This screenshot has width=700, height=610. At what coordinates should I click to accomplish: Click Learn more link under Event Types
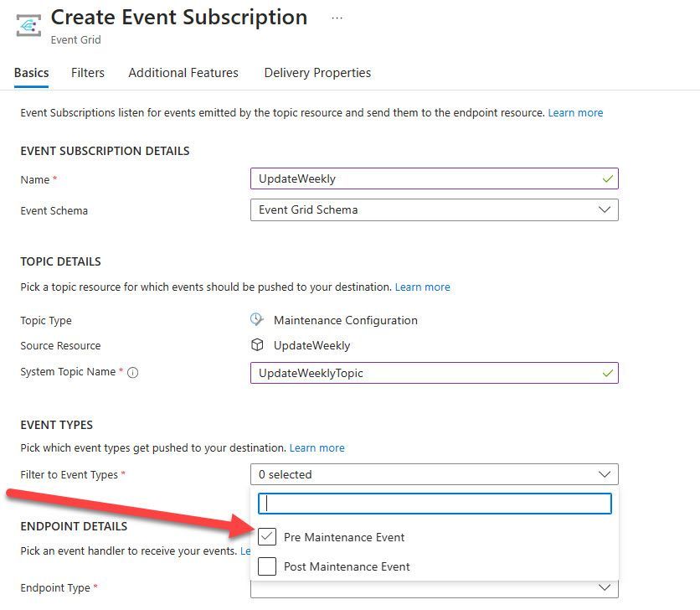[x=317, y=447]
